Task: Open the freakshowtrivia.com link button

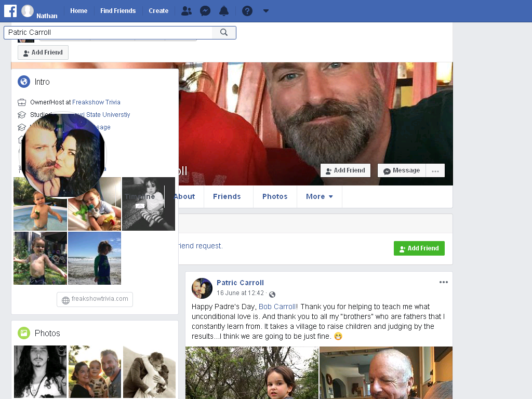Action: click(x=95, y=299)
